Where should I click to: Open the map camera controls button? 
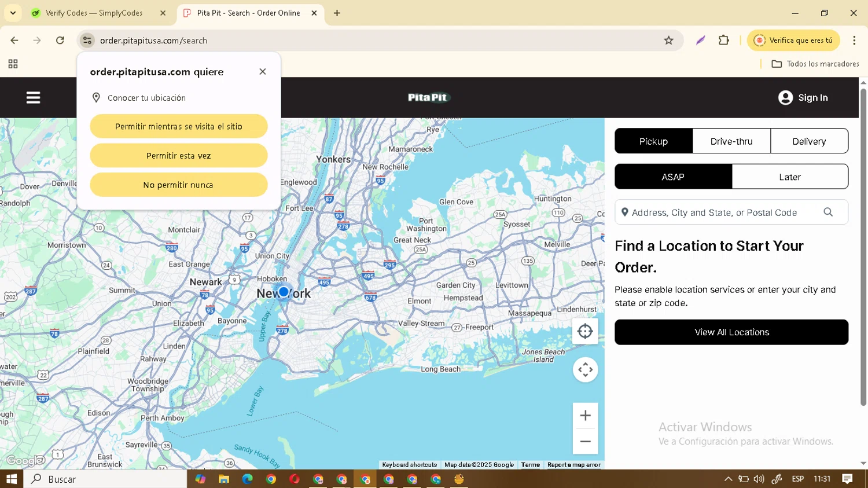585,369
